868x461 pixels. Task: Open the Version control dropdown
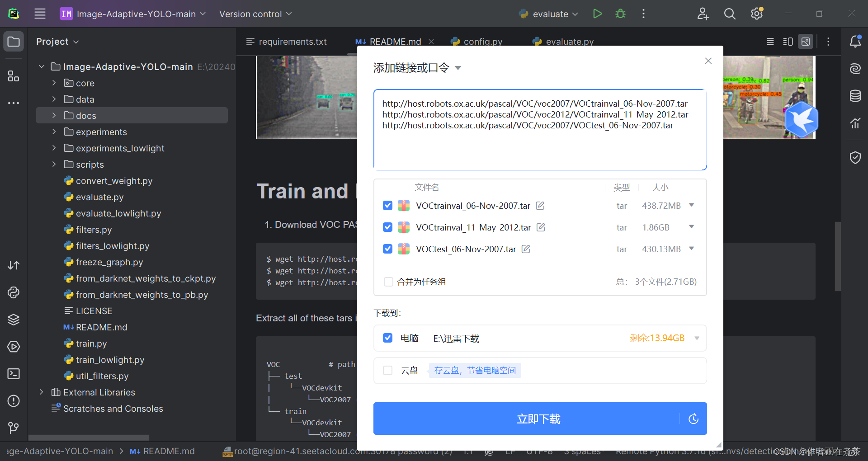click(x=255, y=14)
